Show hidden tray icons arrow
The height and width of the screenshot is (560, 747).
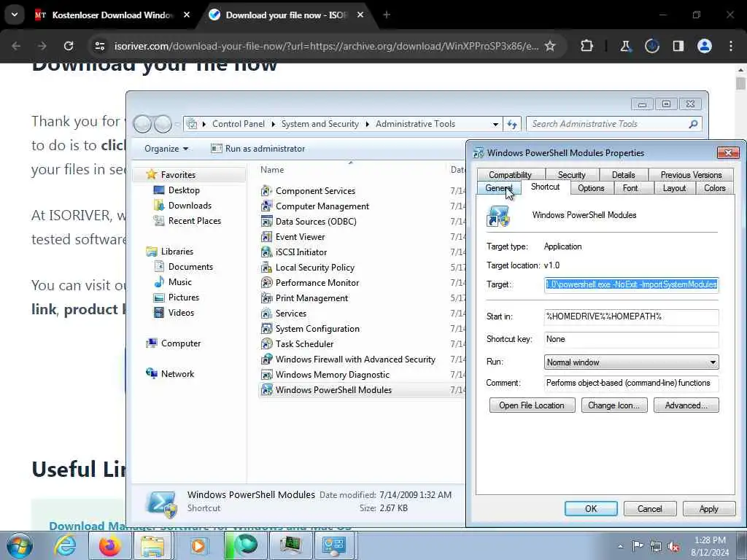[620, 547]
